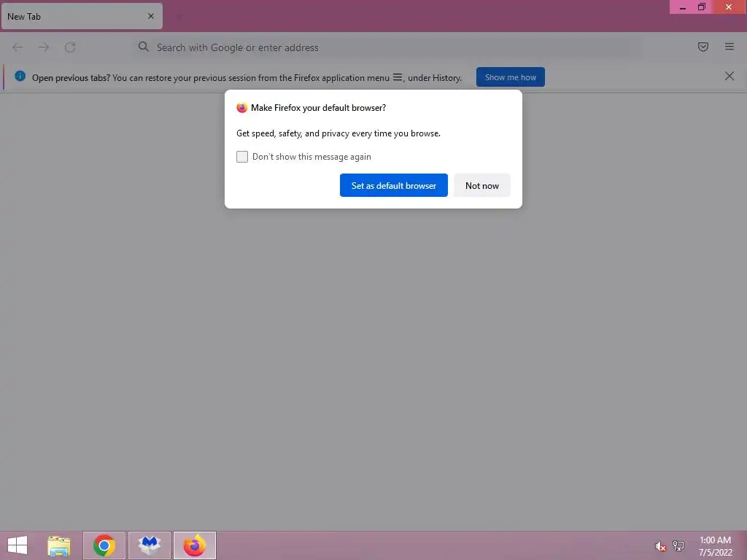Close the Firefox window

(x=729, y=7)
